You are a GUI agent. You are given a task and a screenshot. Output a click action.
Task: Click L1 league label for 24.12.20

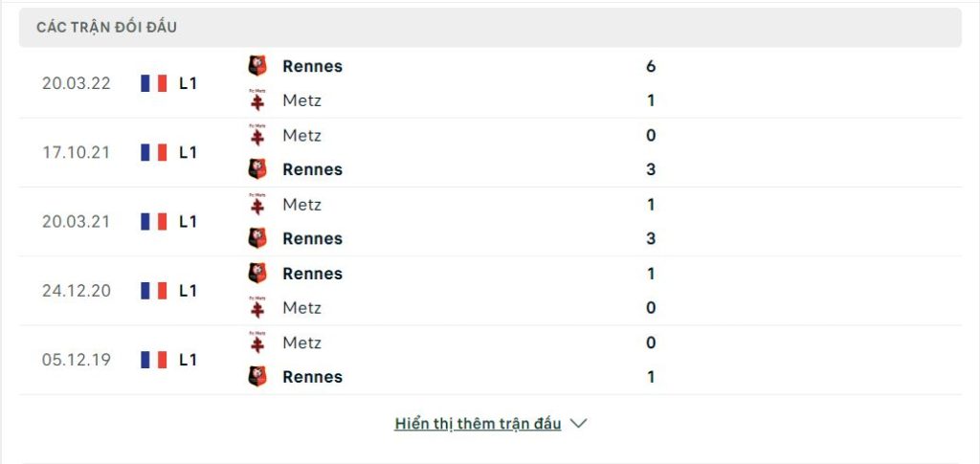(x=189, y=291)
